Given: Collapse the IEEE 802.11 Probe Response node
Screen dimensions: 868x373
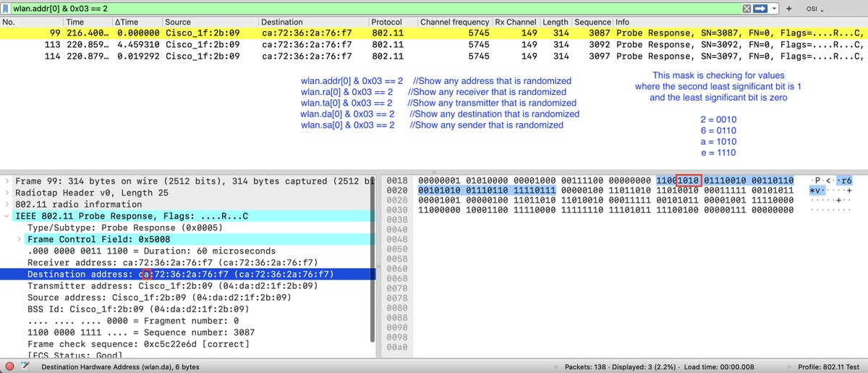Looking at the screenshot, I should tap(7, 216).
